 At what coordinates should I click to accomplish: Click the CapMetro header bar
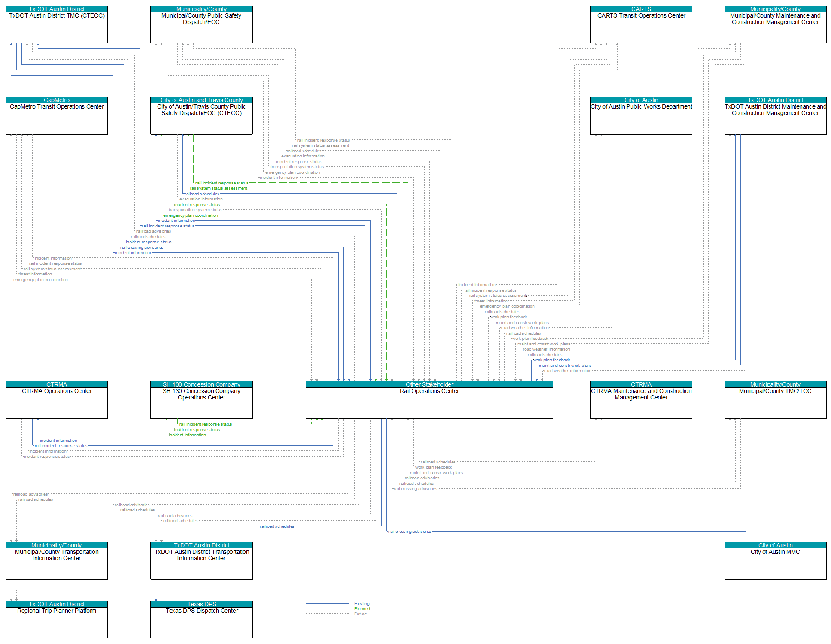[x=57, y=100]
